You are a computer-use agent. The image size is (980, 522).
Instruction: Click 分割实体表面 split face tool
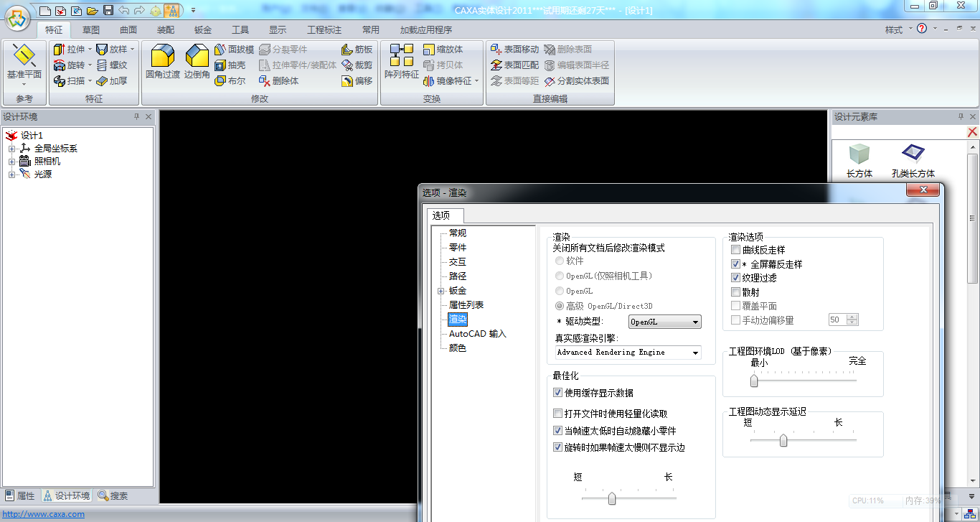pos(577,81)
